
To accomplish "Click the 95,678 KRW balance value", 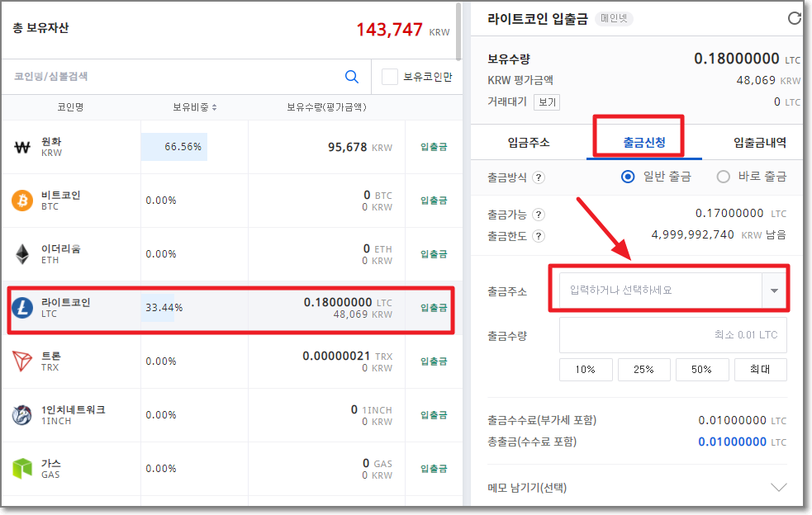I will (x=348, y=147).
